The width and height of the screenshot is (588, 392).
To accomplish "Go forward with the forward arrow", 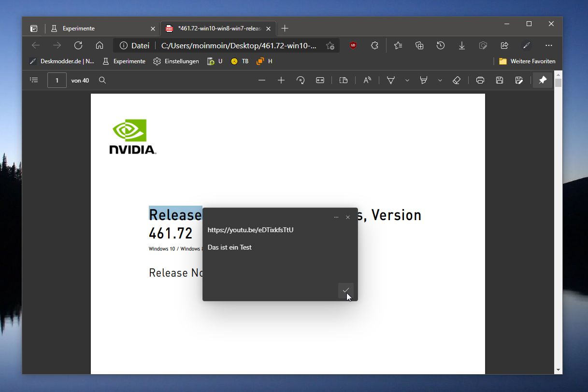I will tap(57, 45).
